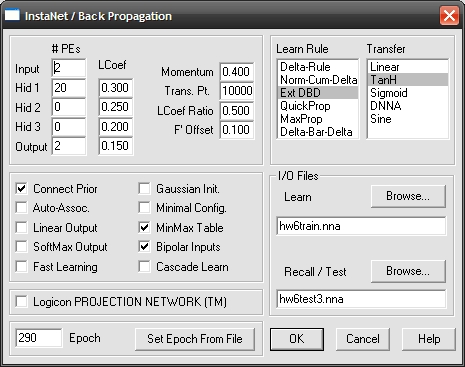Open the Help button
The height and width of the screenshot is (367, 465).
coord(429,339)
